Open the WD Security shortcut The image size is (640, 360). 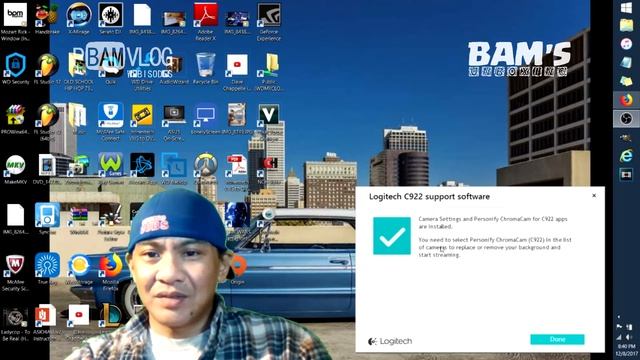(16, 69)
